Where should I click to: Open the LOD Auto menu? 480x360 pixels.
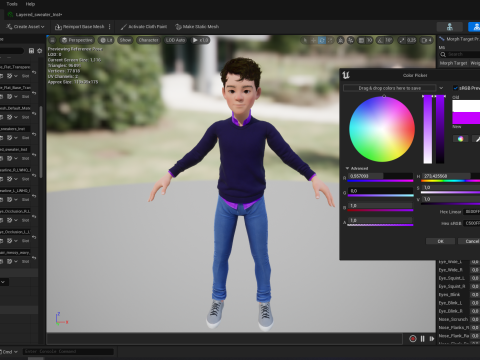(x=175, y=40)
